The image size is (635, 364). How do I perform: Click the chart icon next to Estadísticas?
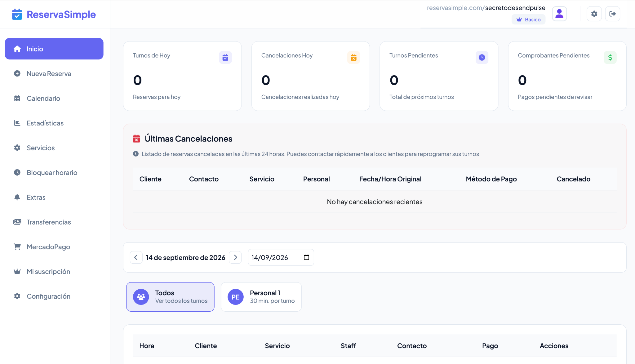17,123
